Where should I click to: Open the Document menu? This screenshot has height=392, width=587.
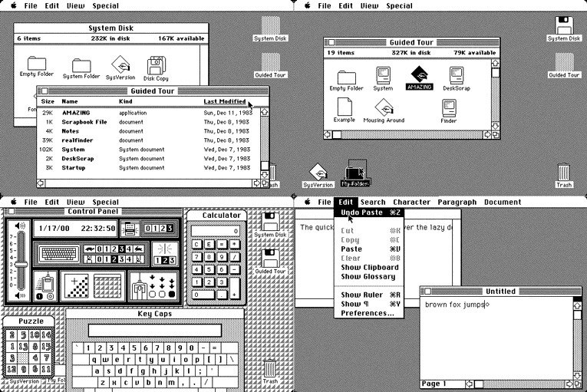coord(503,203)
